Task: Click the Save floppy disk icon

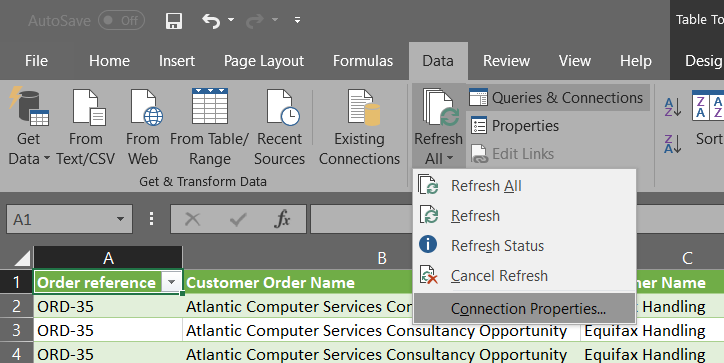Action: (174, 21)
